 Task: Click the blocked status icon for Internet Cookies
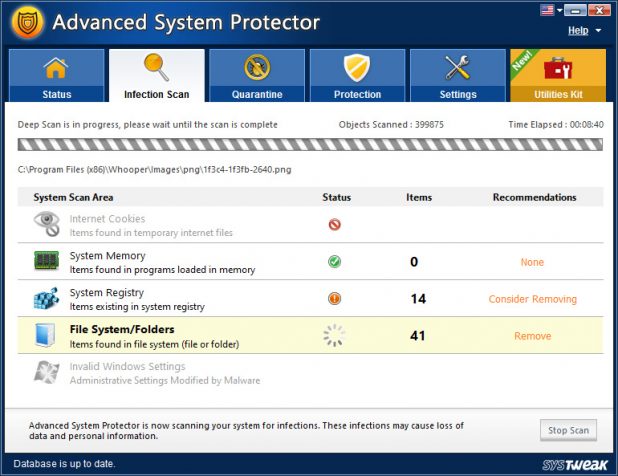335,225
